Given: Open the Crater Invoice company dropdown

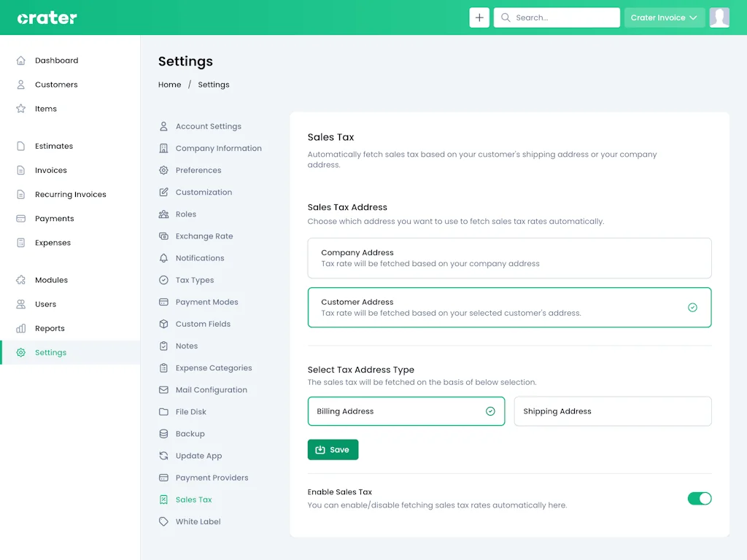Looking at the screenshot, I should [x=664, y=17].
